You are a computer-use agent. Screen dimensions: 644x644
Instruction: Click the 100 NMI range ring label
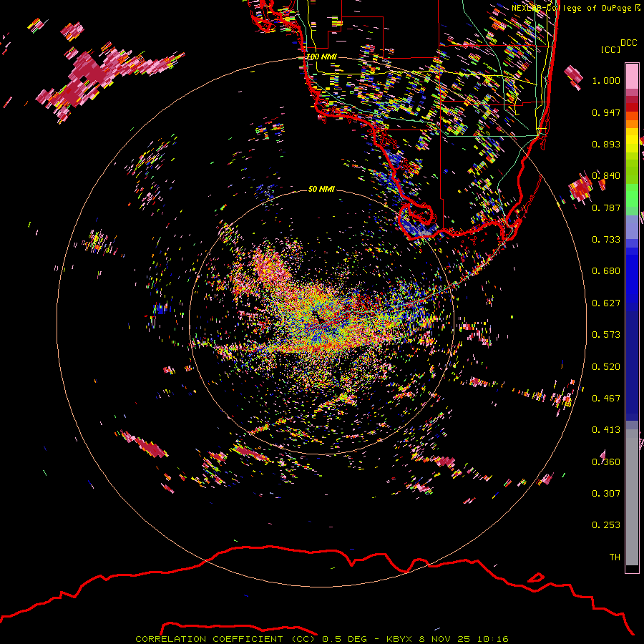(321, 57)
